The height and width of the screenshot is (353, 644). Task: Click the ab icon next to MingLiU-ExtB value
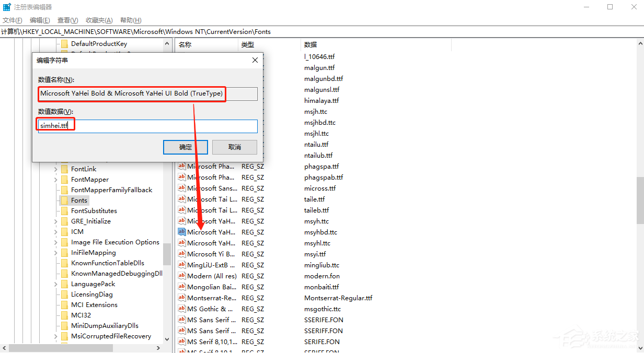tap(181, 265)
